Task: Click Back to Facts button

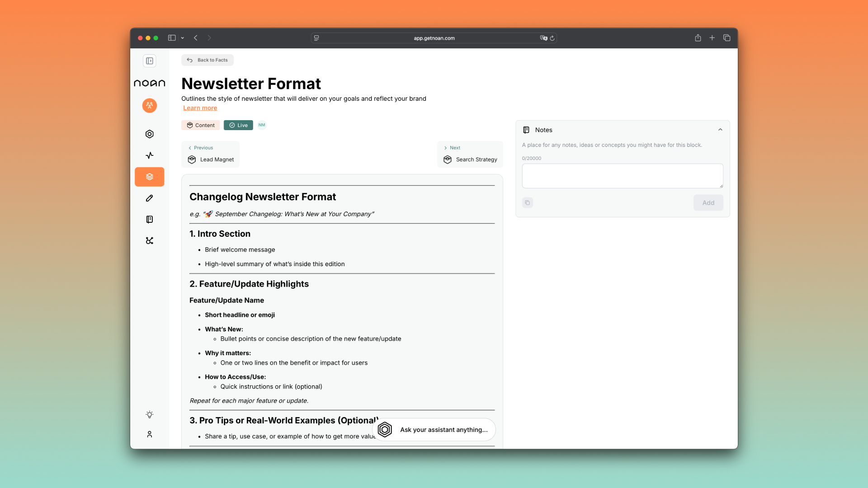Action: 208,60
